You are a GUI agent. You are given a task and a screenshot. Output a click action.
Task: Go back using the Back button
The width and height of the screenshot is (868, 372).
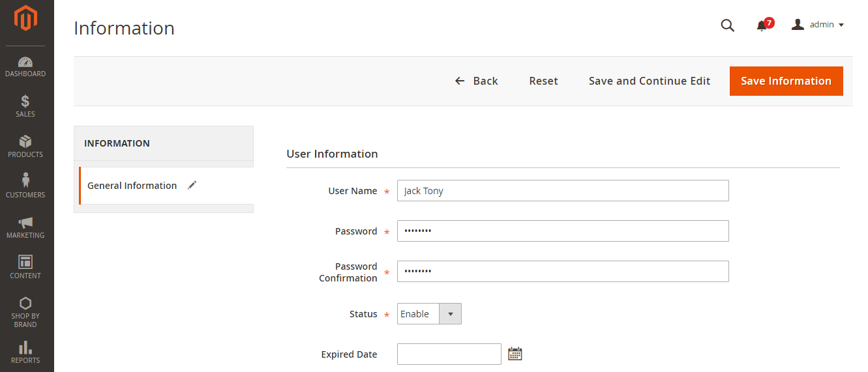coord(477,81)
